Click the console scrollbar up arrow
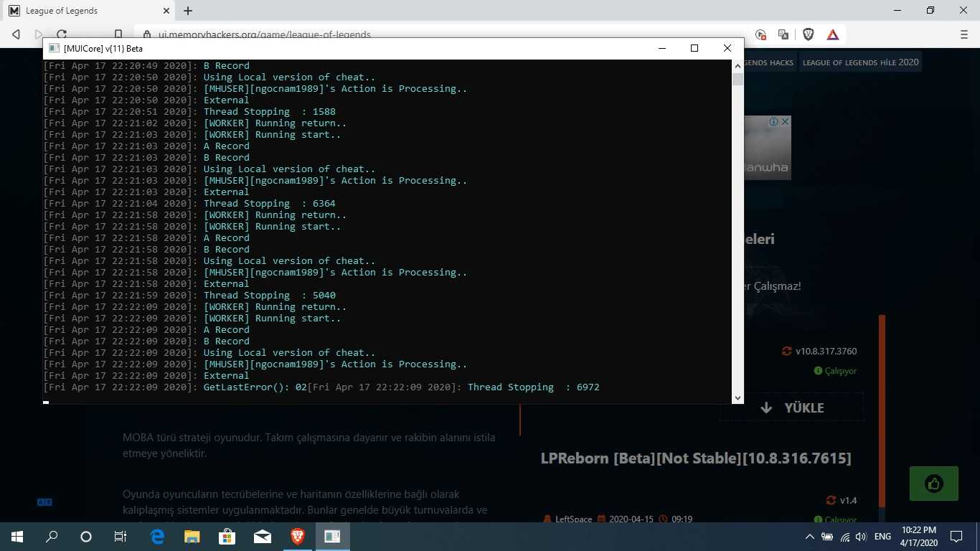This screenshot has width=980, height=551. (x=738, y=65)
